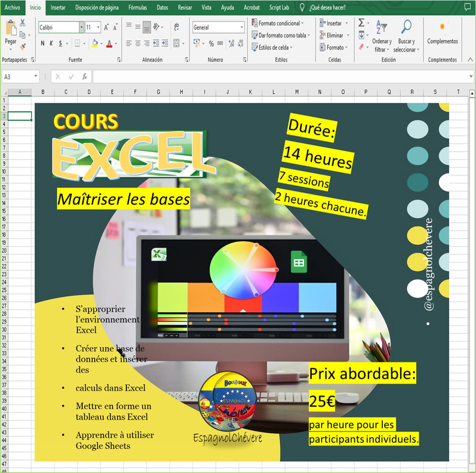476x473 pixels.
Task: Click the increase decimals icon
Action: [x=232, y=44]
